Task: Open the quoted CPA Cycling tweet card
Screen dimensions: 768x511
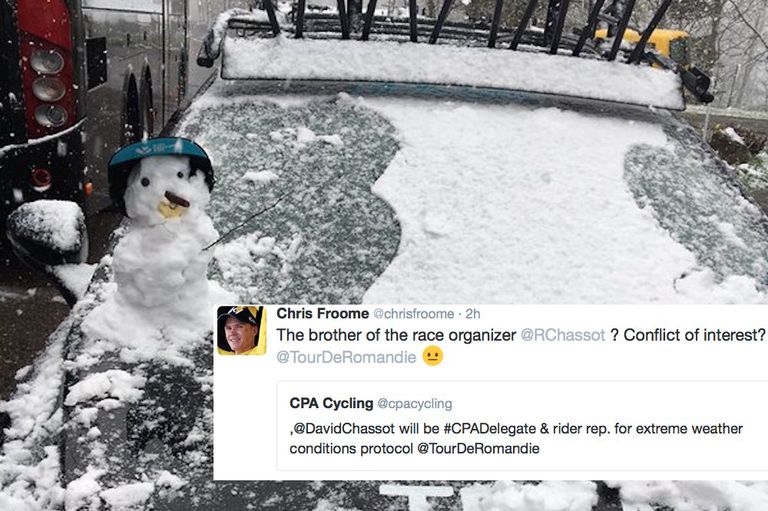Action: click(x=522, y=426)
